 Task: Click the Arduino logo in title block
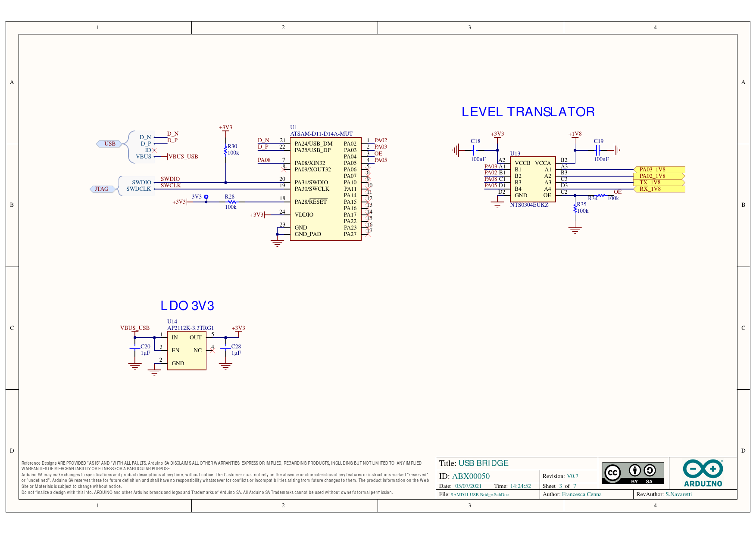(x=703, y=473)
